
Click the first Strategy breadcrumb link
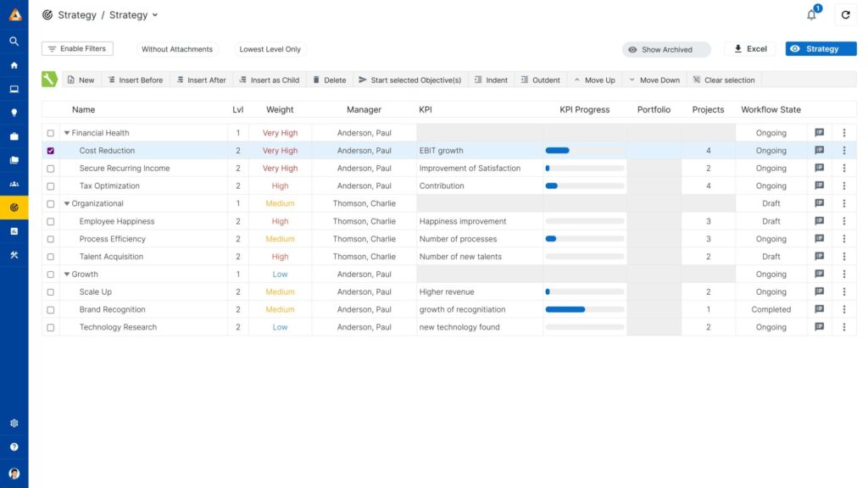77,15
